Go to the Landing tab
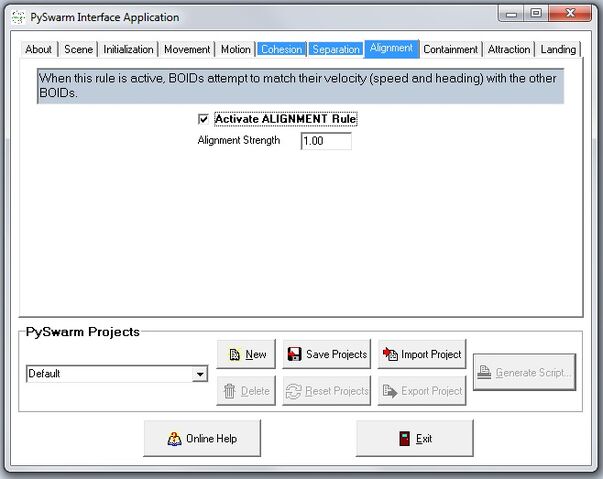This screenshot has width=603, height=479. pyautogui.click(x=558, y=50)
